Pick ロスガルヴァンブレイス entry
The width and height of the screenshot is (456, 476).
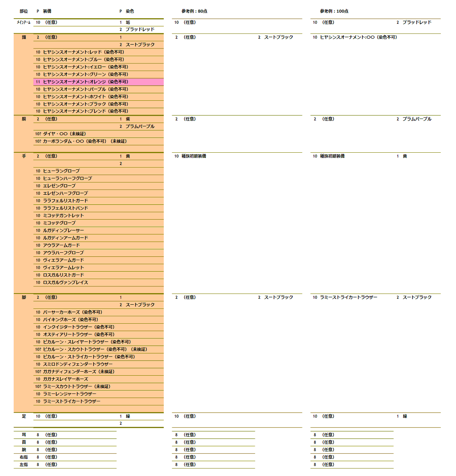[65, 282]
